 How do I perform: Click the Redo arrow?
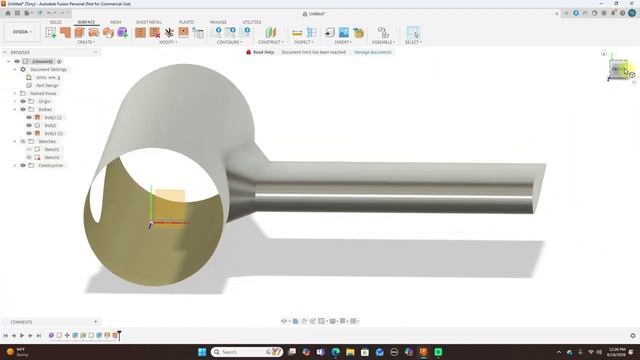pyautogui.click(x=62, y=13)
